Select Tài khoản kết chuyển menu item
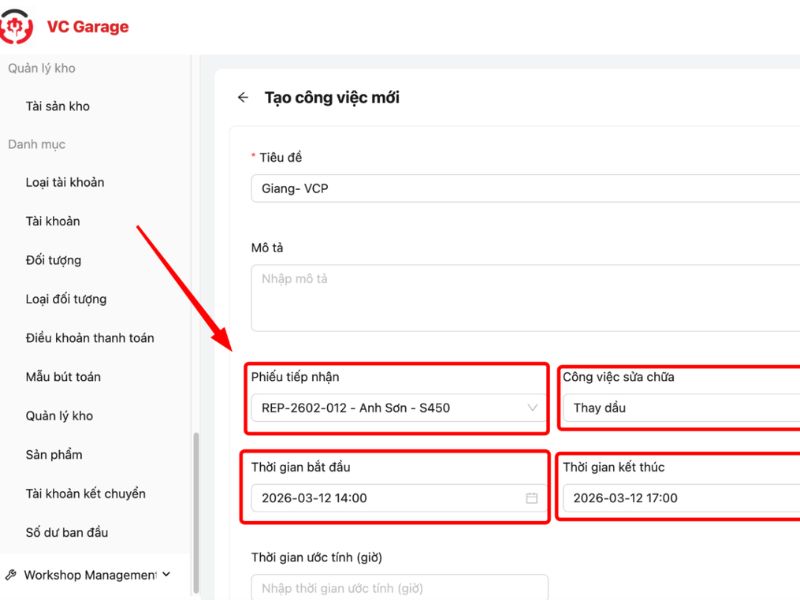 pos(86,494)
